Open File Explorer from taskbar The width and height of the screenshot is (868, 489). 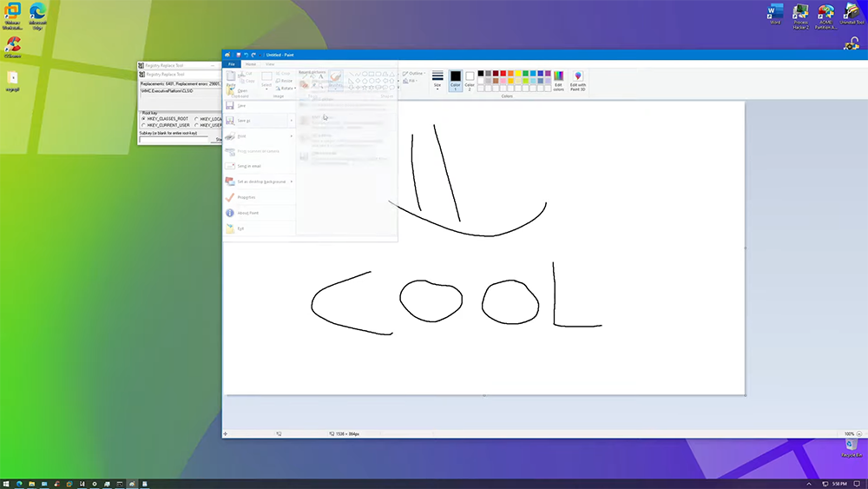click(31, 484)
